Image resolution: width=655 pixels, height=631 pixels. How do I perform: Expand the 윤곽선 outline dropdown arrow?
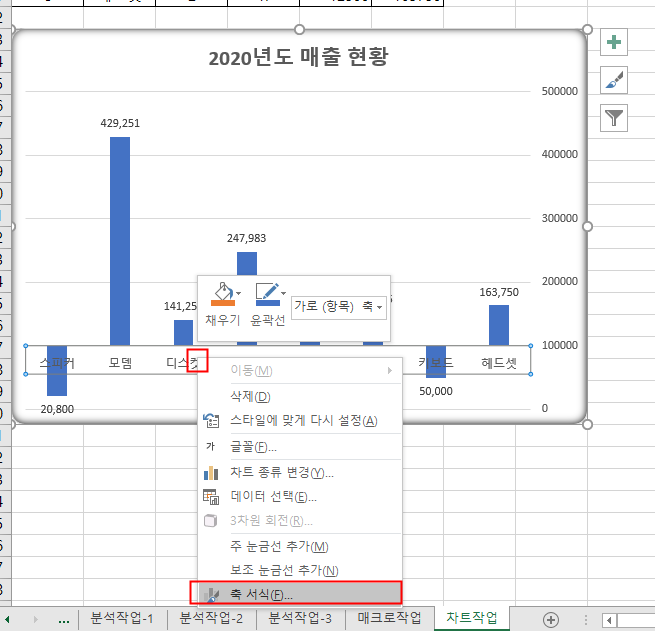tap(284, 293)
